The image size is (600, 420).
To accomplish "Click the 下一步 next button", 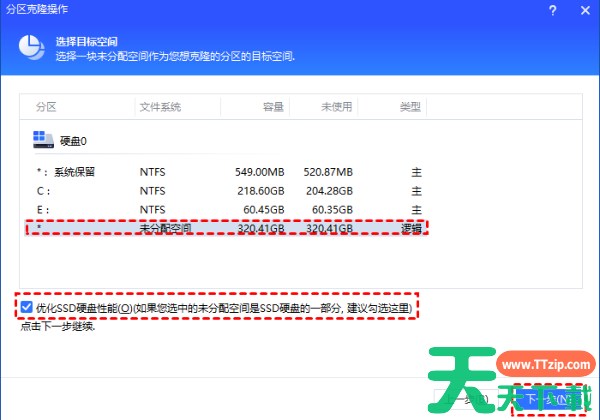I will click(x=548, y=399).
